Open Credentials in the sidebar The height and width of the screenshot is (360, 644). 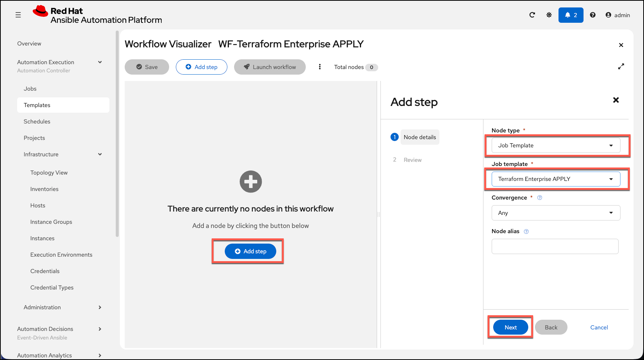(x=45, y=271)
